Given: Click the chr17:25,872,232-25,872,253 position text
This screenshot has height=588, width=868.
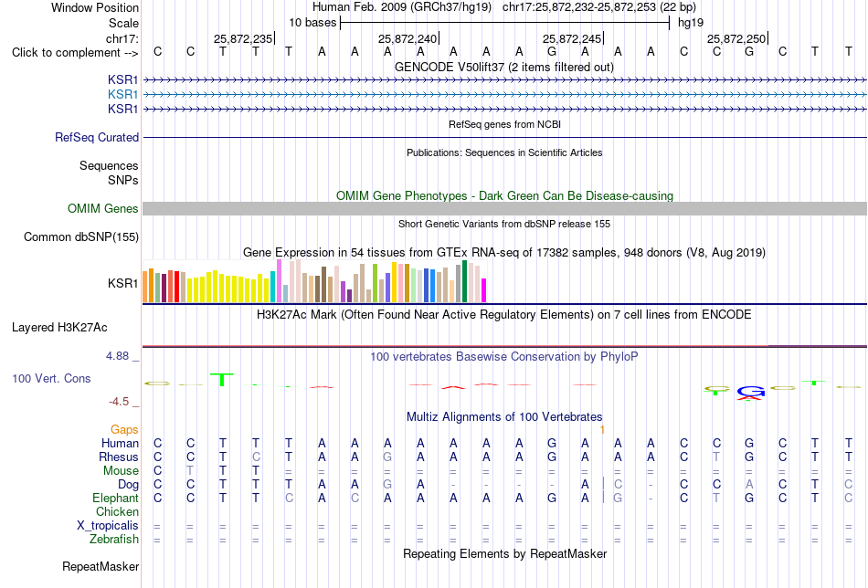Looking at the screenshot, I should pyautogui.click(x=599, y=7).
